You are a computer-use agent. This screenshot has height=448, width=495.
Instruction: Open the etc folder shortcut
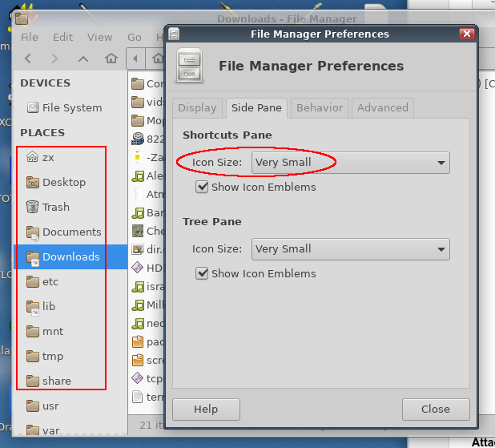click(50, 281)
